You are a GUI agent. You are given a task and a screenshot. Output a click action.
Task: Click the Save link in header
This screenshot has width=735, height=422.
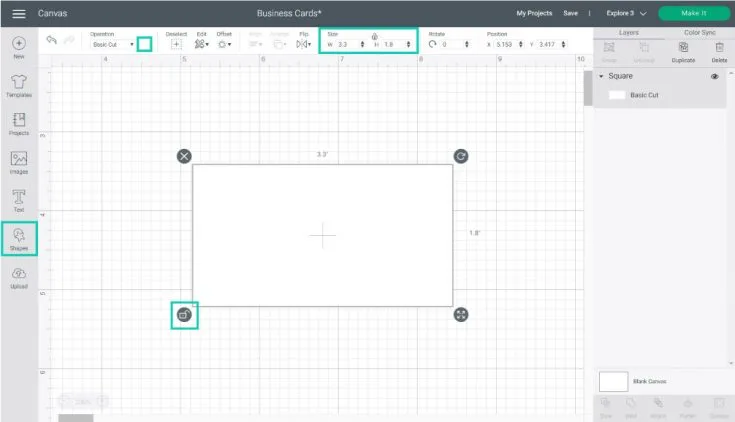coord(570,14)
